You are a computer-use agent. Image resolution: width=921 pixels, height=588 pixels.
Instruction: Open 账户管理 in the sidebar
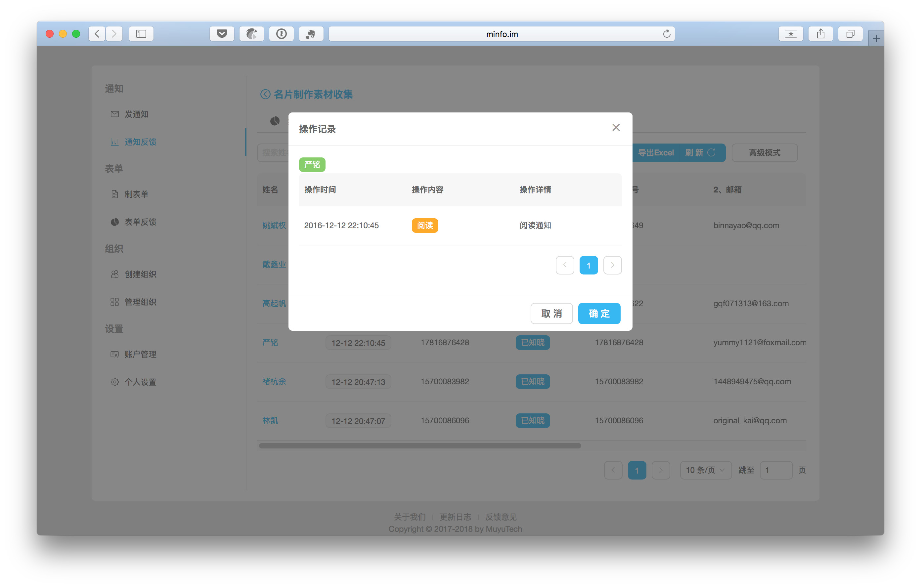click(x=140, y=355)
